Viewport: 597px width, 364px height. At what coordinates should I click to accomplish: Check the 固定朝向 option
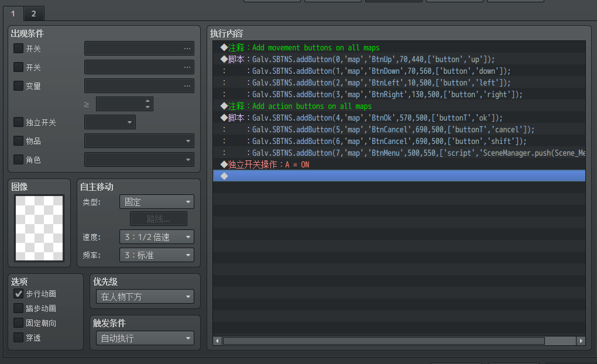pos(18,323)
